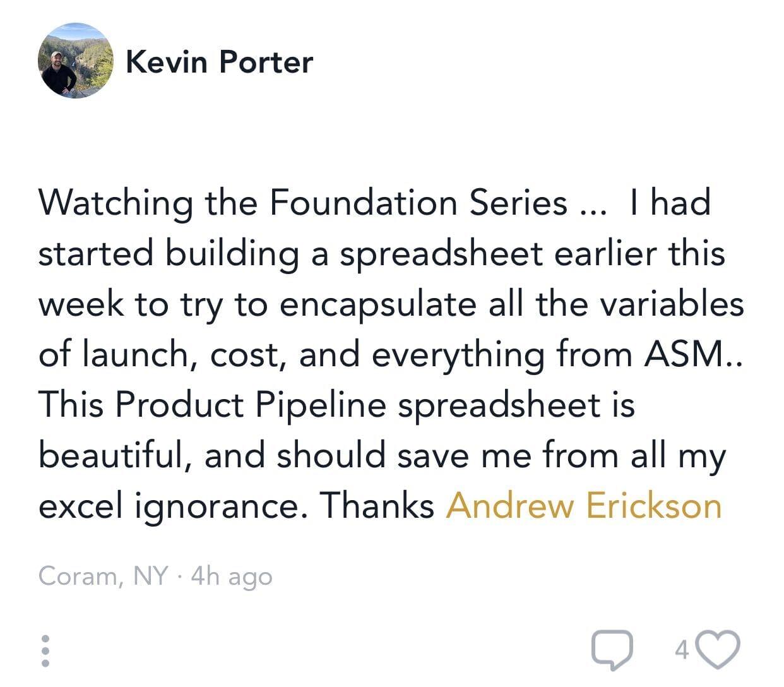This screenshot has height=687, width=784.
Task: Open the three-dot post options menu
Action: tap(45, 650)
